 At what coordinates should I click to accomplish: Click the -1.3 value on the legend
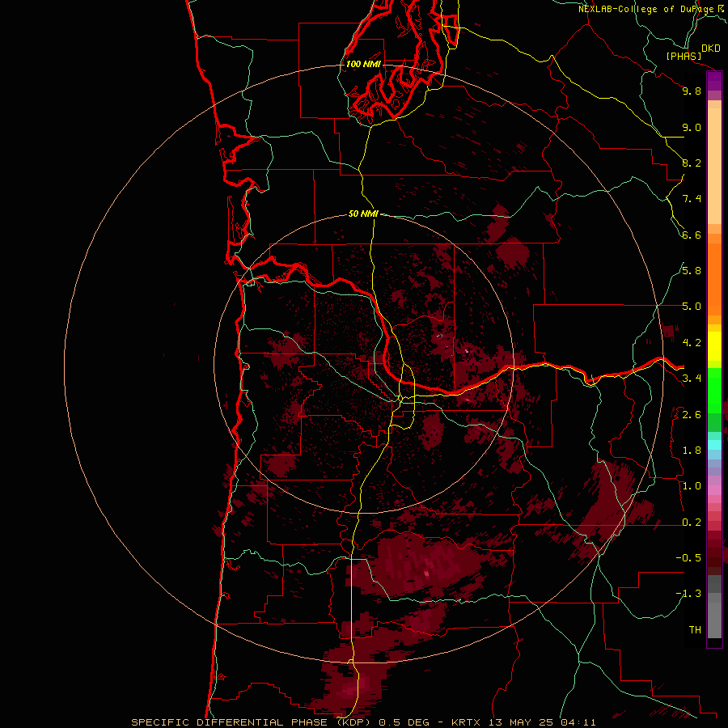click(x=688, y=594)
